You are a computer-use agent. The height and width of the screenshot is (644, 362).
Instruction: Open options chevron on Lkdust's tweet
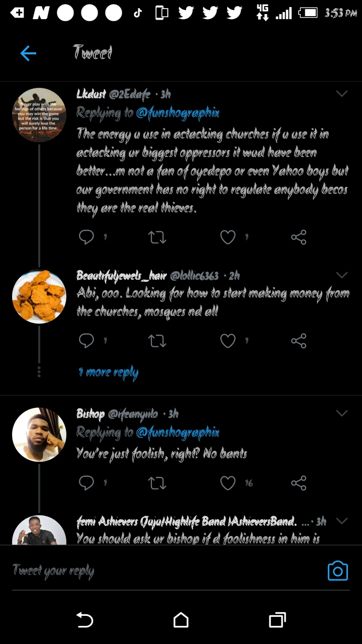coord(342,94)
